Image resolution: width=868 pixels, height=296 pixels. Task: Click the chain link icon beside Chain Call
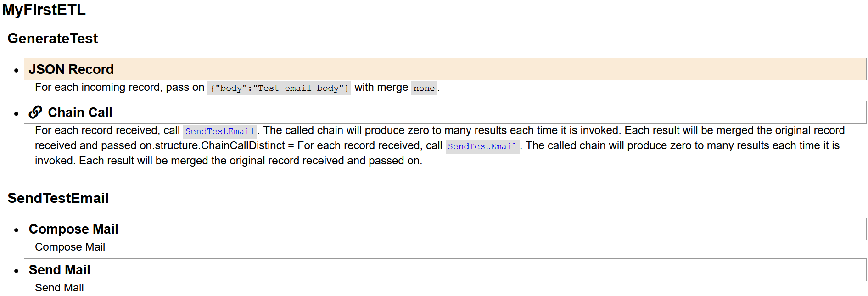point(35,112)
